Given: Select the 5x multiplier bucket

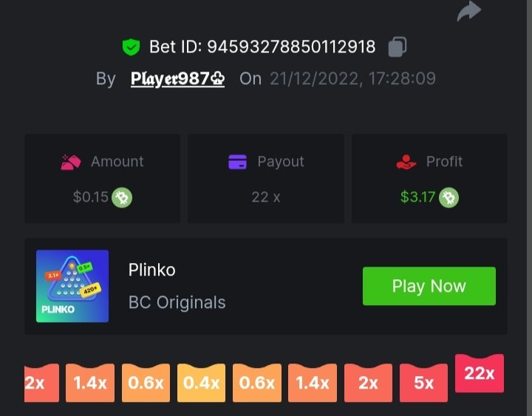Looking at the screenshot, I should coord(424,383).
